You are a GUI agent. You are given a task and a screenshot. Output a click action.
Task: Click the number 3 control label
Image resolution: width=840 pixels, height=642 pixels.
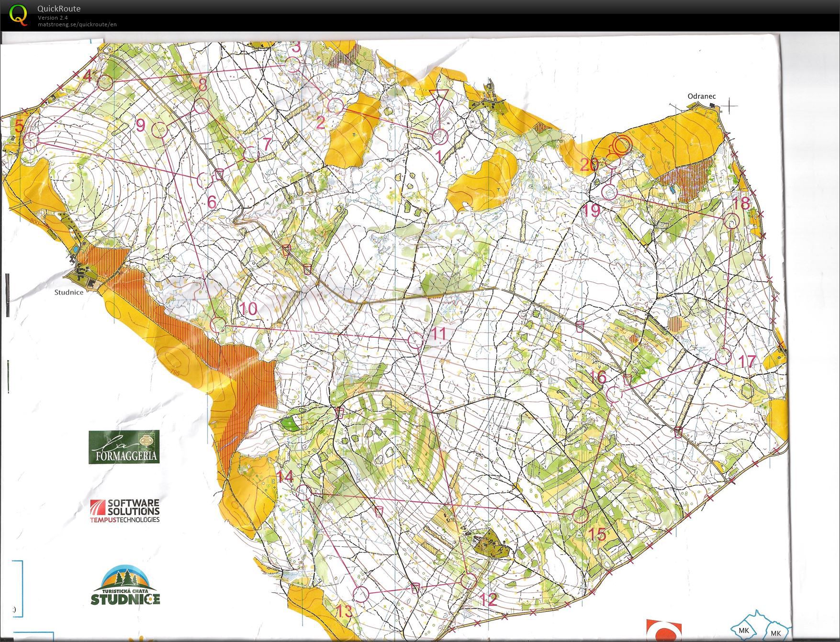[296, 47]
